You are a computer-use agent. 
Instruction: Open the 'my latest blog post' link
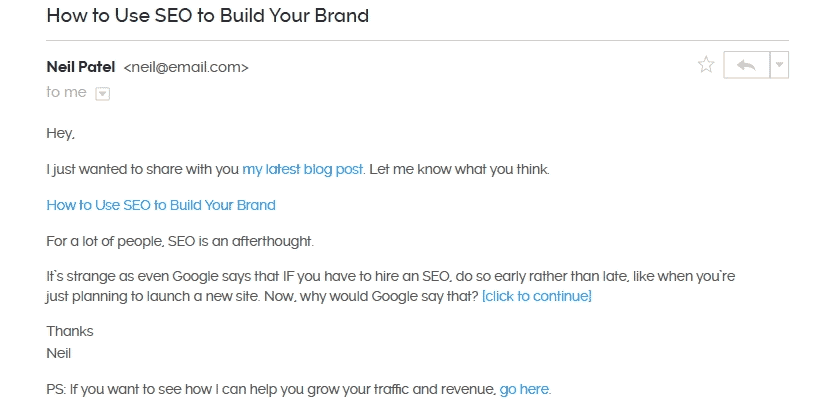[x=302, y=170]
